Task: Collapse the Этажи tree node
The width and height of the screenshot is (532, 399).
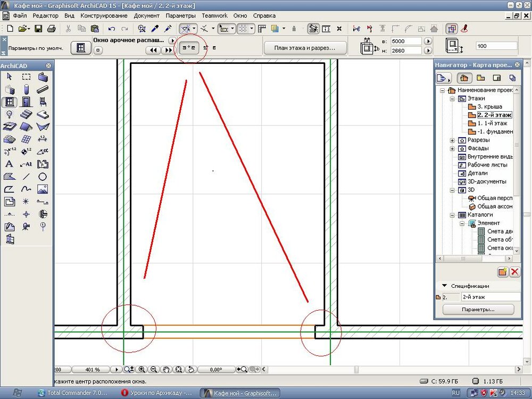Action: point(453,98)
